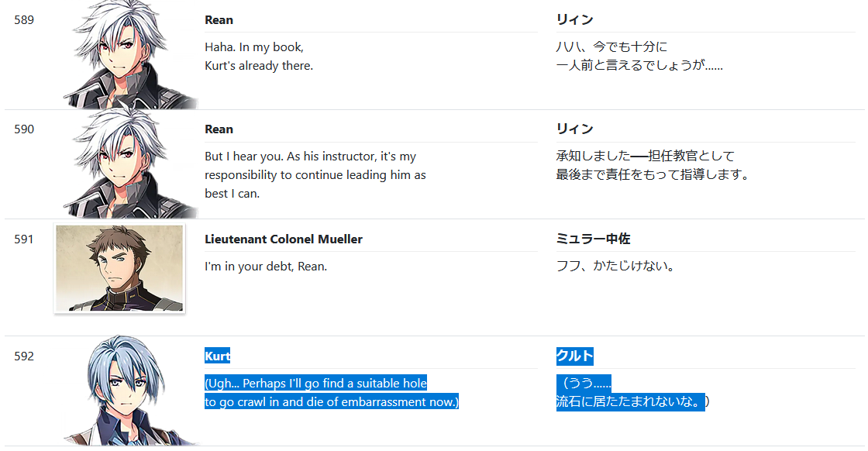Image resolution: width=868 pixels, height=451 pixels.
Task: Click row number 591
Action: point(24,239)
